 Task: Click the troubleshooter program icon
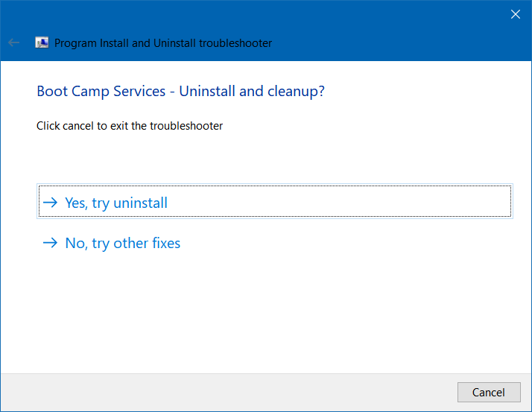tap(42, 43)
